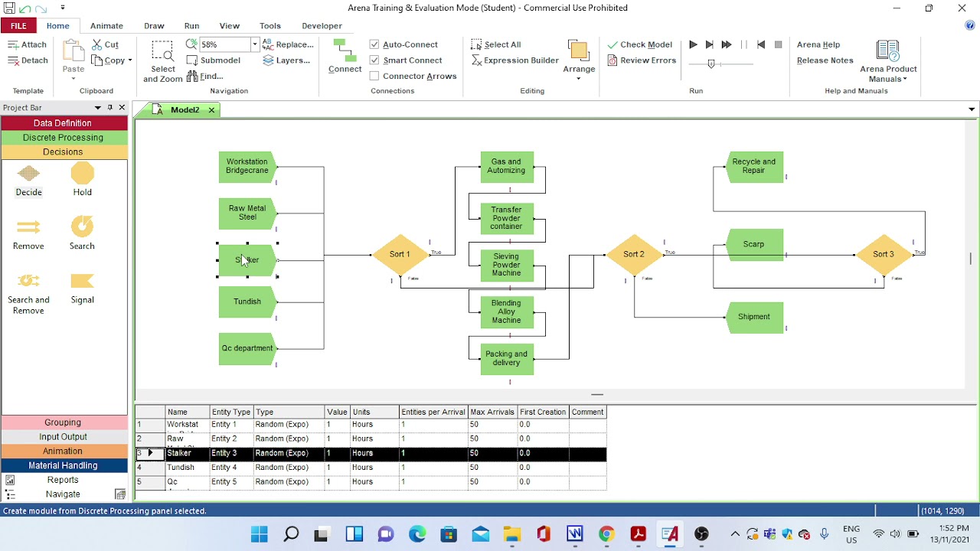Show hidden system tray icons

click(x=735, y=533)
